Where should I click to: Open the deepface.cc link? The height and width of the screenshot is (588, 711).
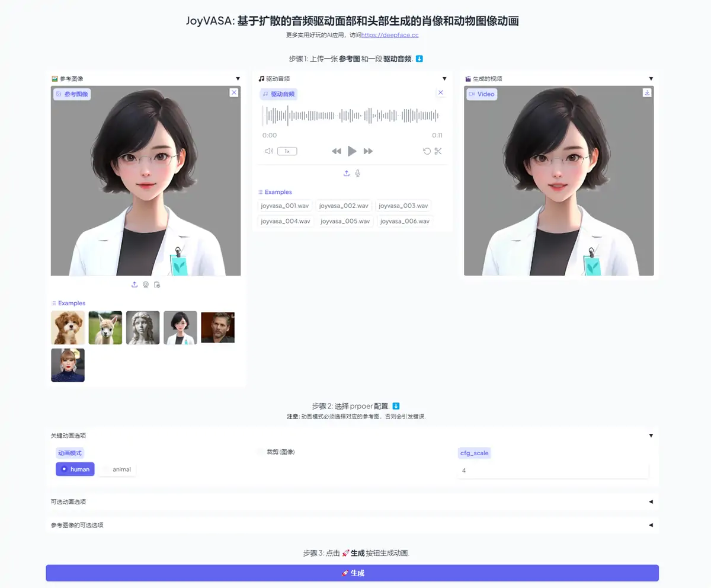(390, 35)
